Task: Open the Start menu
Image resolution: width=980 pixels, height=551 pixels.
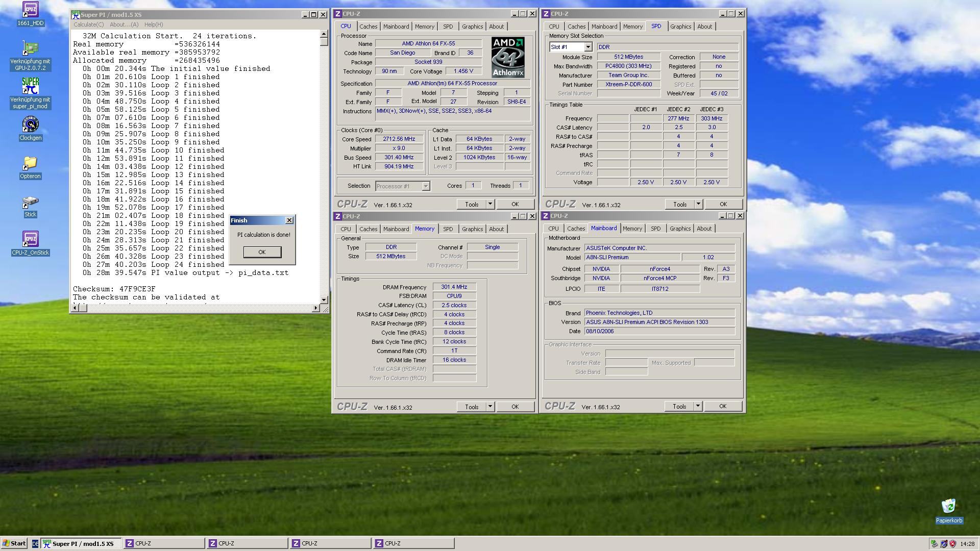Action: pyautogui.click(x=14, y=543)
